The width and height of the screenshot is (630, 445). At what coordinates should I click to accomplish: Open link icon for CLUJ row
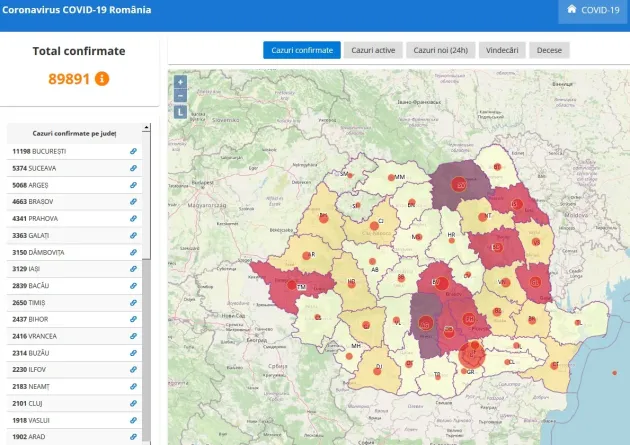(x=133, y=403)
